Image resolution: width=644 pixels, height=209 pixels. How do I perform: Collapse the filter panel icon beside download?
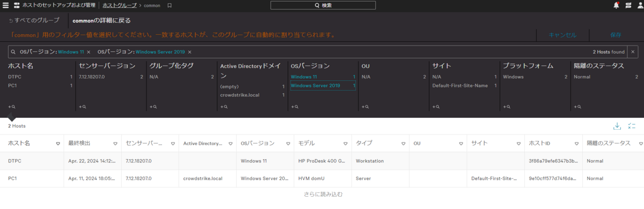pos(632,126)
